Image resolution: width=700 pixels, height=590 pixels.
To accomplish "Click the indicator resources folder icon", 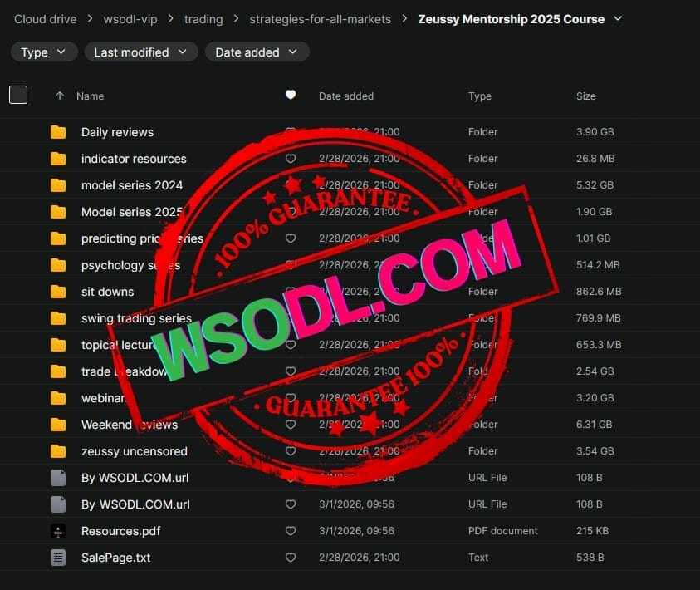I will (x=58, y=159).
